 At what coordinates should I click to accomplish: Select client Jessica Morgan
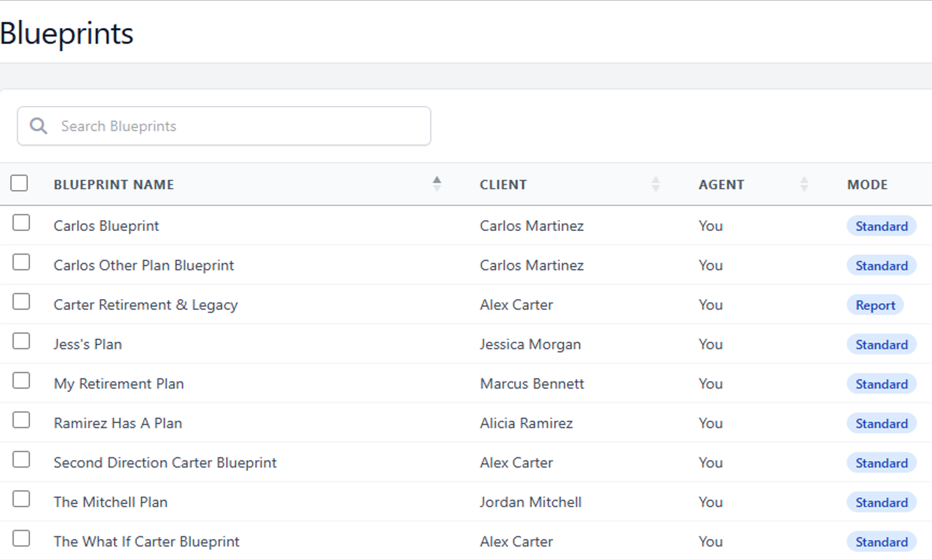point(531,344)
